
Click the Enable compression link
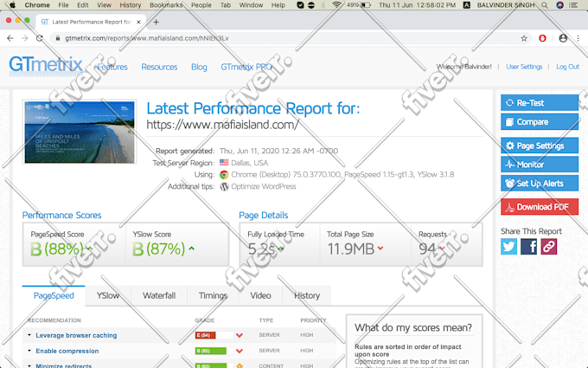(67, 351)
